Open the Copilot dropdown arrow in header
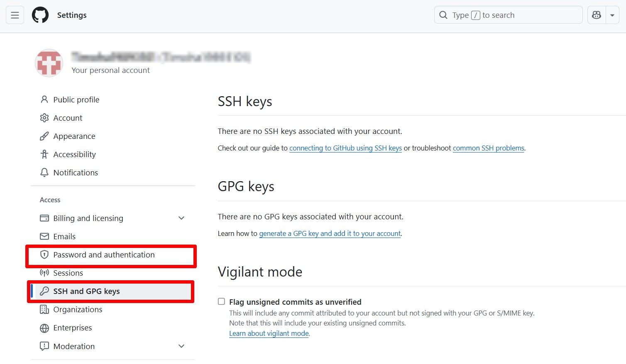 point(613,15)
